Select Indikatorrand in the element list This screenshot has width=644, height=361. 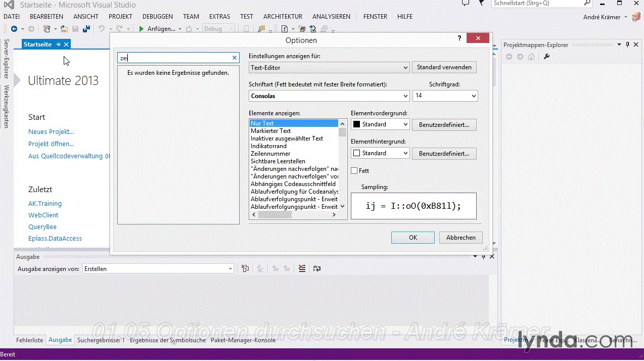[268, 146]
